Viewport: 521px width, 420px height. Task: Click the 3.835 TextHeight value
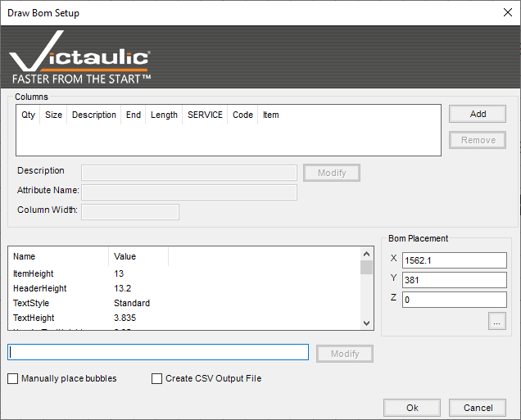(125, 318)
